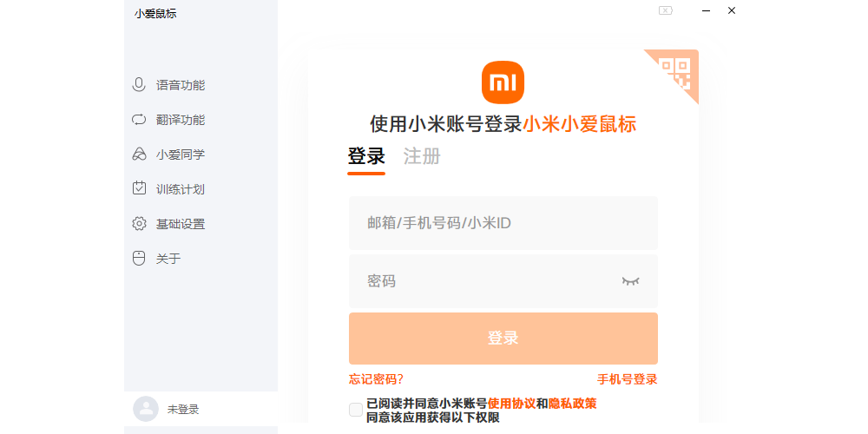Image resolution: width=868 pixels, height=434 pixels.
Task: Switch to the 注册 tab
Action: [422, 157]
